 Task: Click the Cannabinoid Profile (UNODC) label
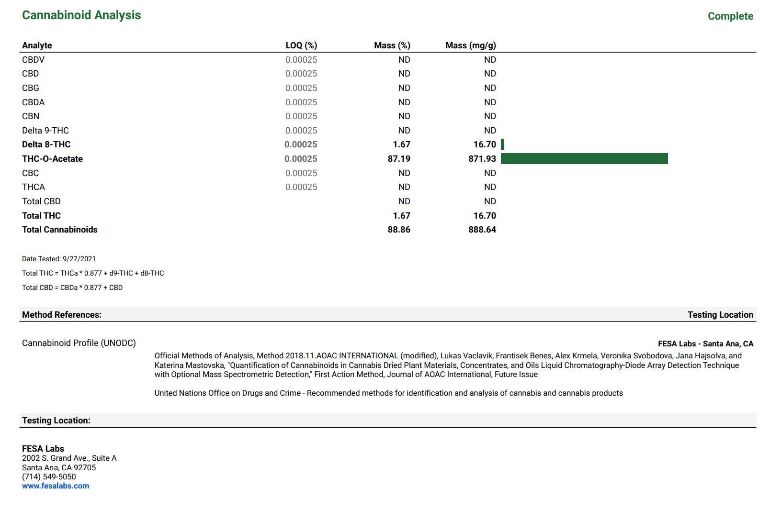click(x=79, y=343)
